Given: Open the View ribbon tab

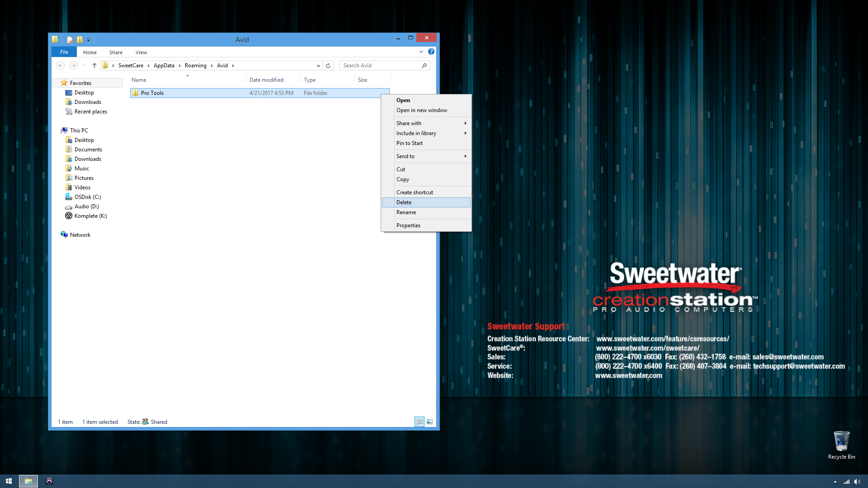Looking at the screenshot, I should click(141, 52).
